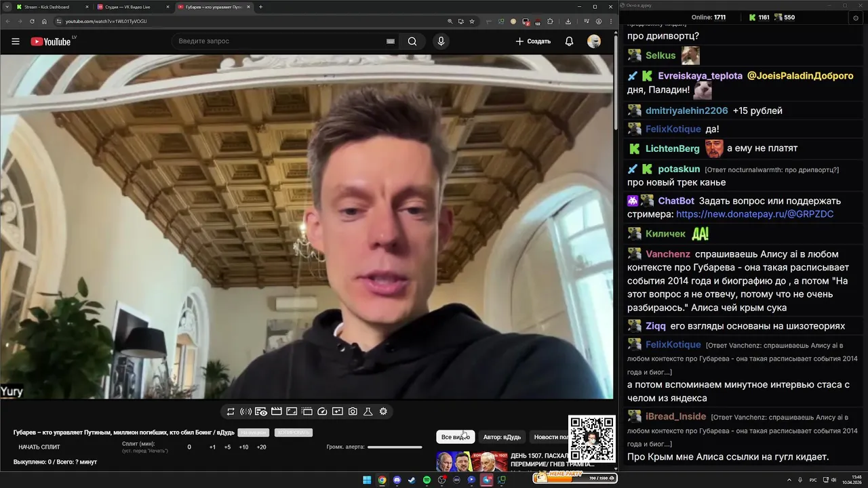
Task: Open the ДЕНЬ 1507 recommended video thumbnail
Action: point(471,462)
